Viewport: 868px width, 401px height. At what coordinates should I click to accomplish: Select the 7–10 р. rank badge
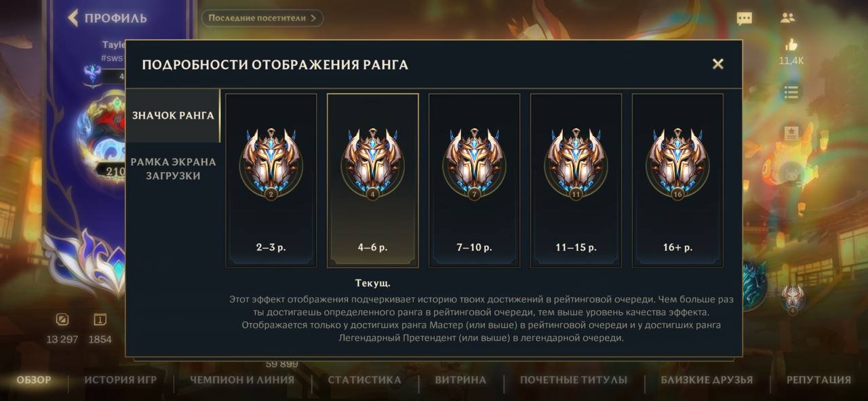[x=475, y=180]
